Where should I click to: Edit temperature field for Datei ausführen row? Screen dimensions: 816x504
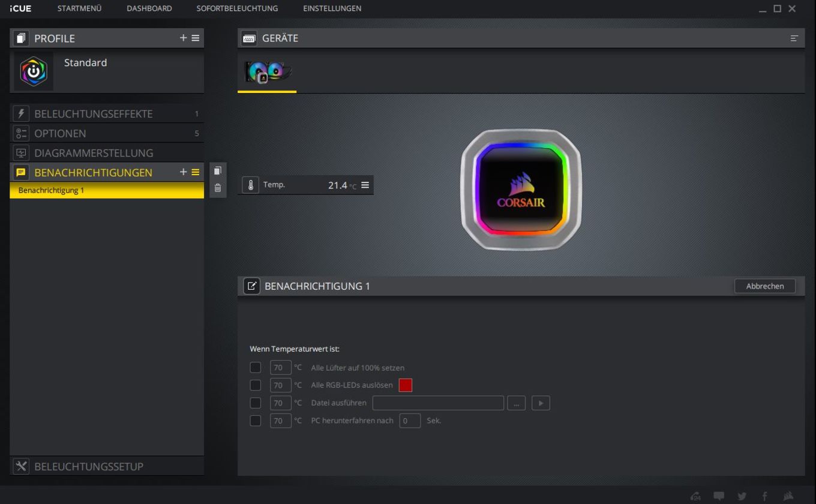tap(280, 403)
